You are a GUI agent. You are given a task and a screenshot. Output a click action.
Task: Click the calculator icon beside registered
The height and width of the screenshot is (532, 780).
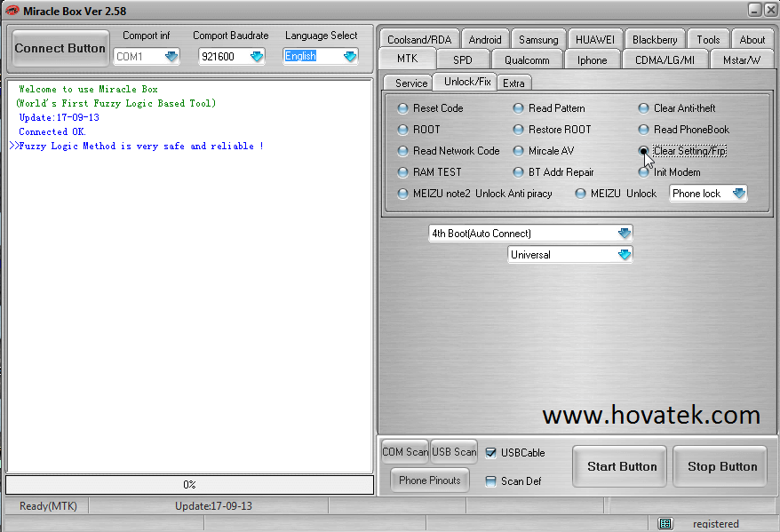coord(665,523)
